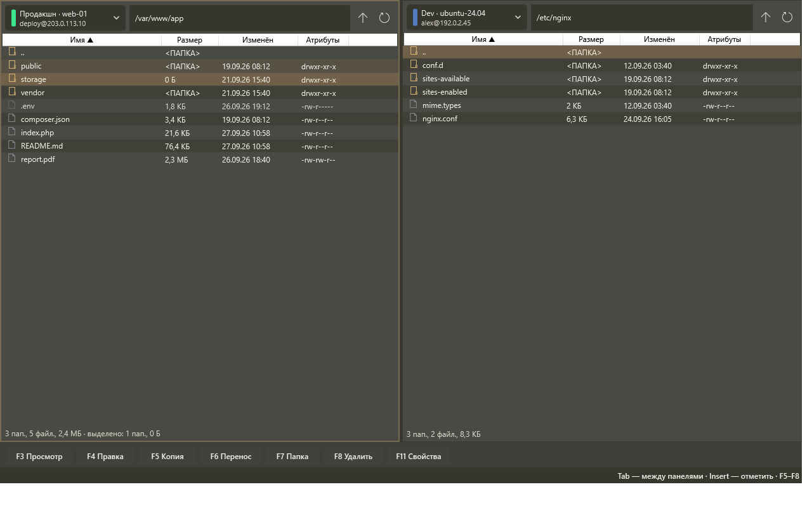
Task: Go up one level in right /etc/nginx panel
Action: pyautogui.click(x=766, y=18)
